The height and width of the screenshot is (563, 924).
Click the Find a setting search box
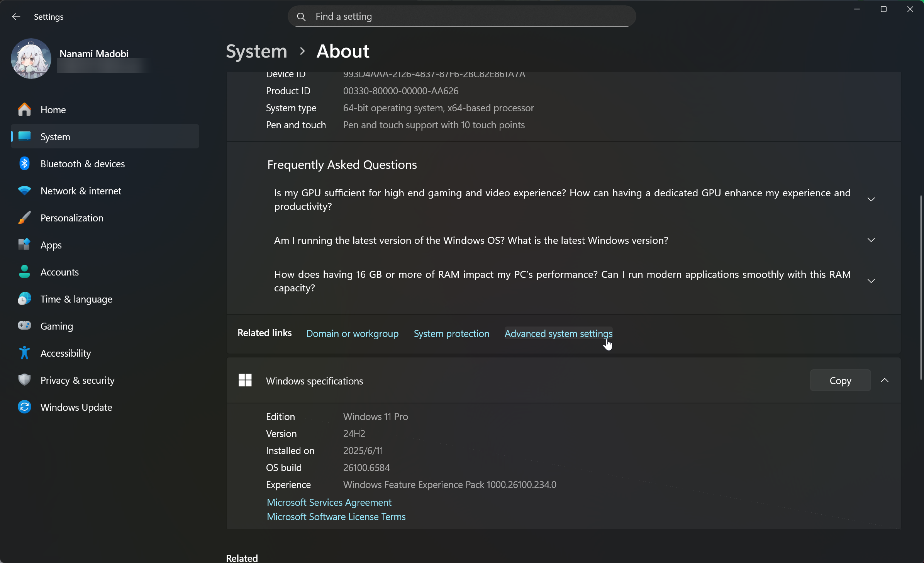click(462, 17)
